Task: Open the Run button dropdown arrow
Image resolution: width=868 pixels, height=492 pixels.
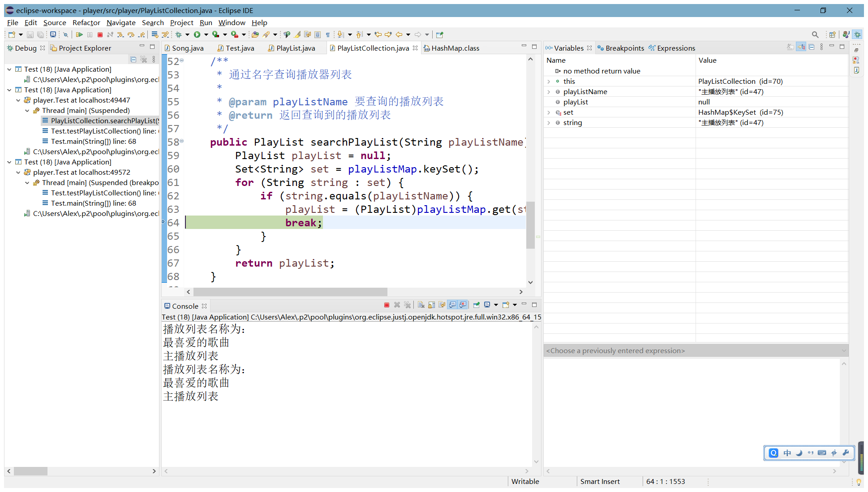Action: [x=206, y=35]
